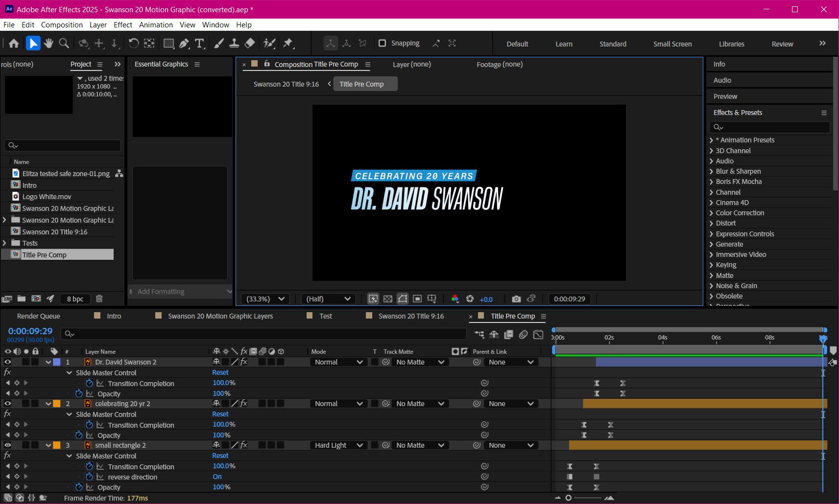Toggle fast previews button in viewer
This screenshot has width=839, height=504.
(373, 299)
